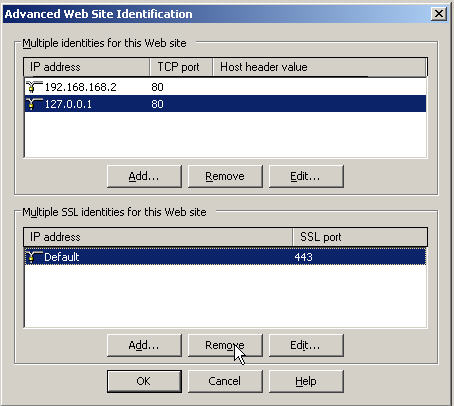Add a new SSL identity
Screen dimensions: 454x406
(x=144, y=345)
